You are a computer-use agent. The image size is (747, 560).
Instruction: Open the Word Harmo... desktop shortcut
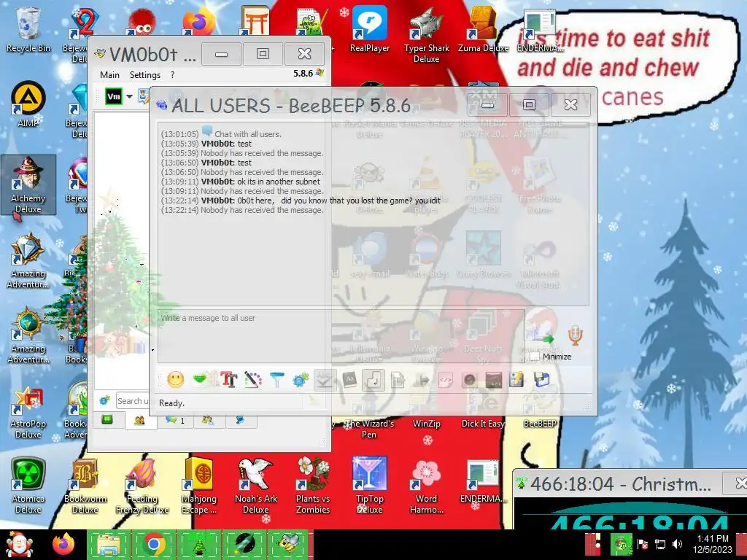pyautogui.click(x=426, y=486)
